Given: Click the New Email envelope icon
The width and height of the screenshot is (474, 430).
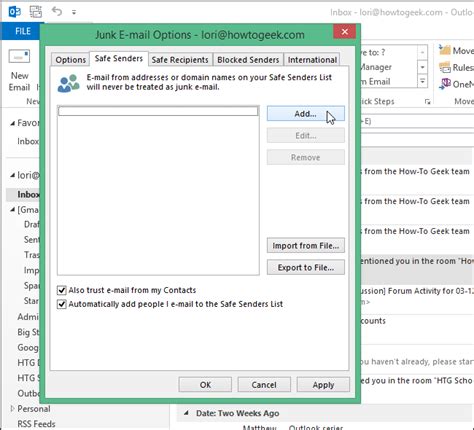Looking at the screenshot, I should (19, 56).
